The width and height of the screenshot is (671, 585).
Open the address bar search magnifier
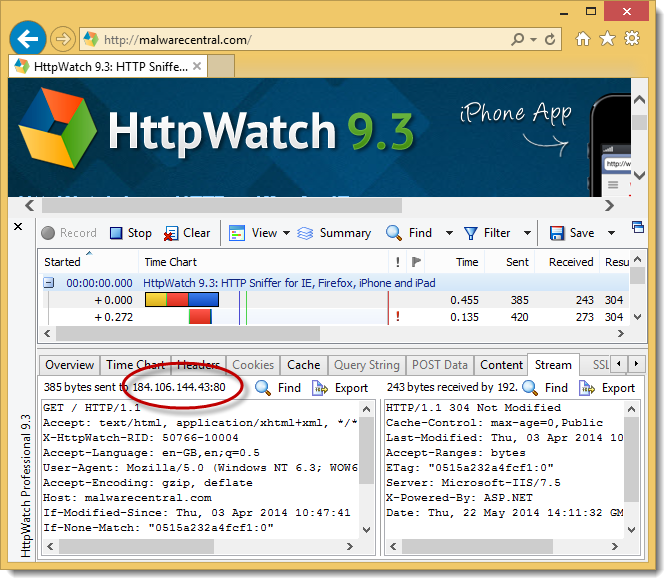point(517,39)
